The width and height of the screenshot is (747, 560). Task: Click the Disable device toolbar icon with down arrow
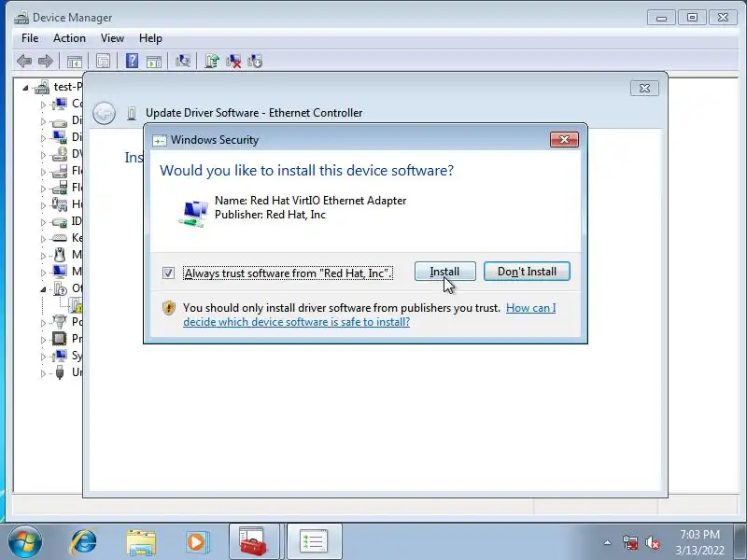(255, 61)
